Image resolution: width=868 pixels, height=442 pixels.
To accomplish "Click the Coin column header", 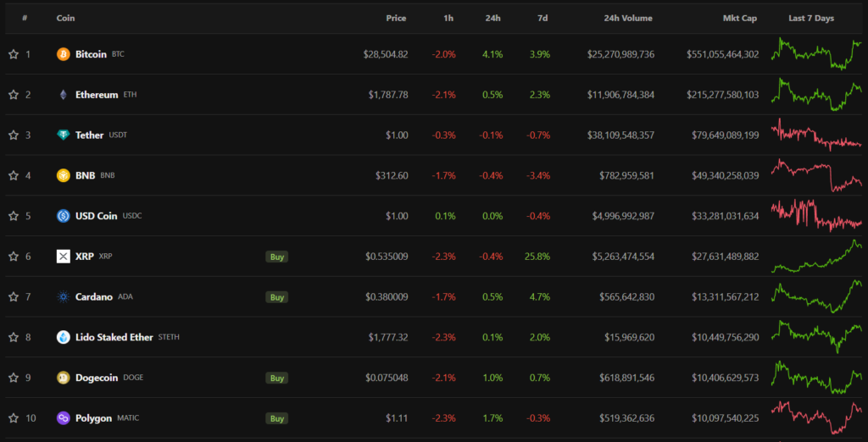I will (65, 18).
